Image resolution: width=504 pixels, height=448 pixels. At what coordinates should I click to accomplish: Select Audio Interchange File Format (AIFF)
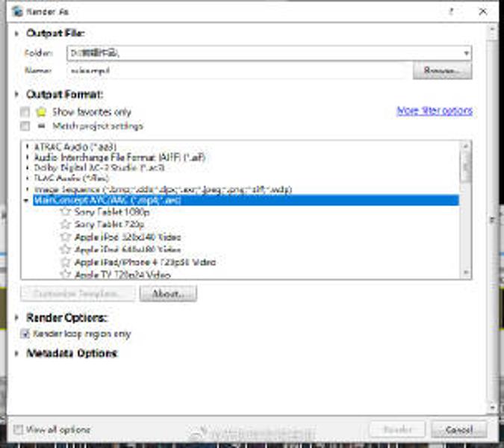(119, 158)
